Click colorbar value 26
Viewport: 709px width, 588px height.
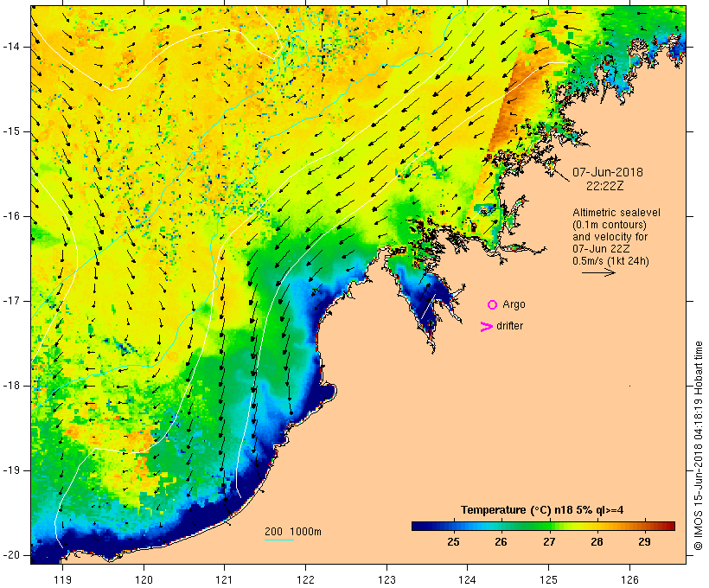(x=501, y=542)
